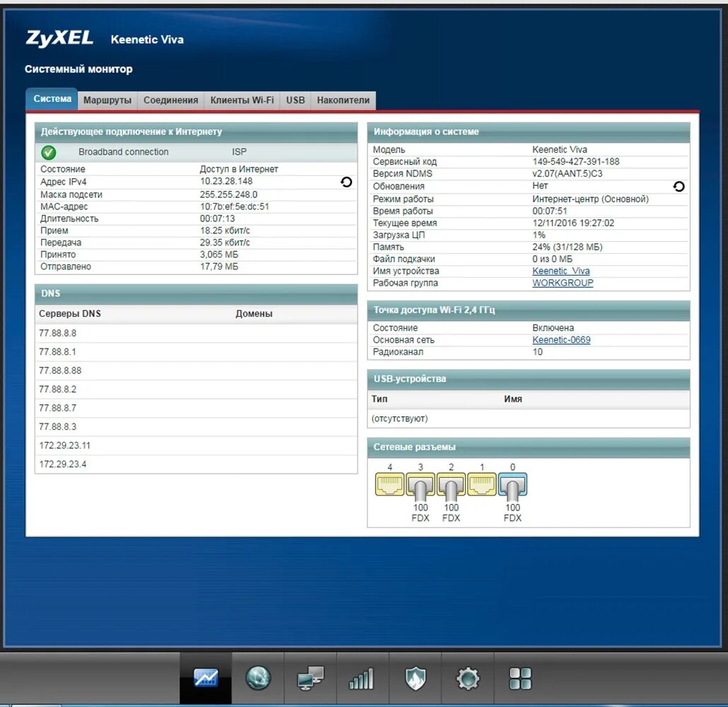The height and width of the screenshot is (707, 728).
Task: Click DNS server 172.29.23.4
Action: tap(63, 464)
